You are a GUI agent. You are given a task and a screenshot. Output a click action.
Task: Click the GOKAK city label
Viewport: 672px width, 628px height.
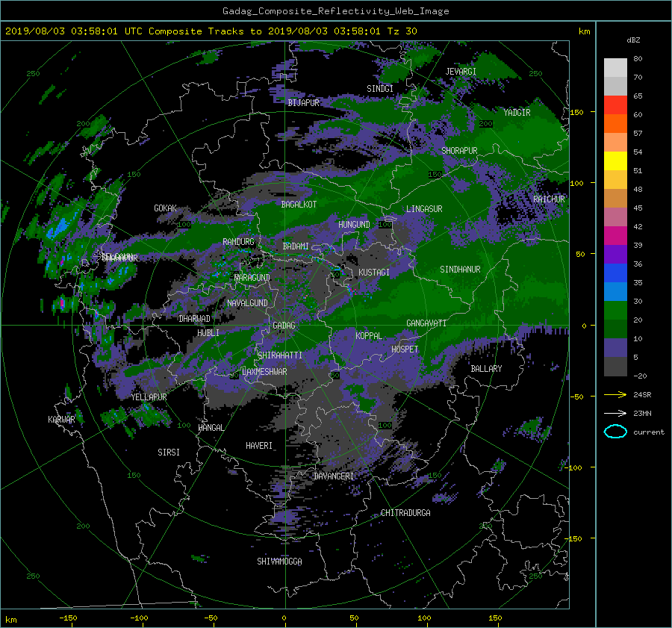pos(165,208)
